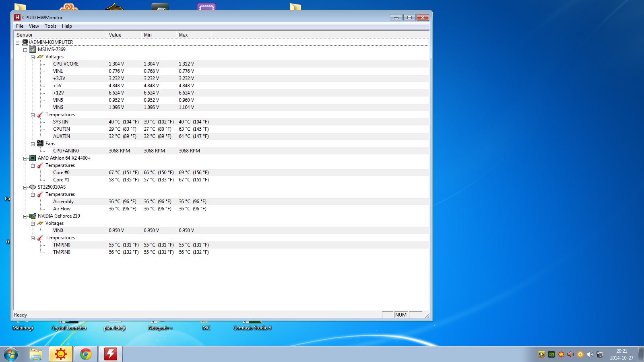
Task: Click the thermometer icon under NVIDIA GeForce 210
Action: [40, 238]
